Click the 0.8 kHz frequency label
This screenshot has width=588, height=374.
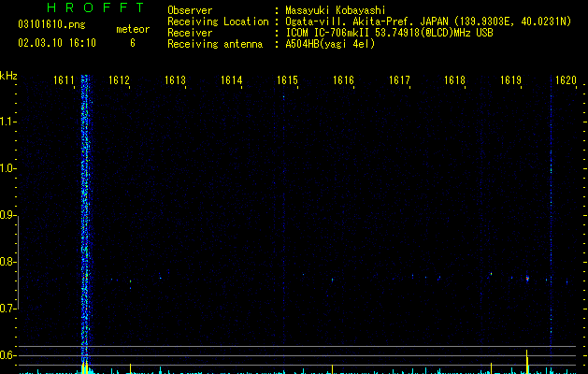(7, 262)
